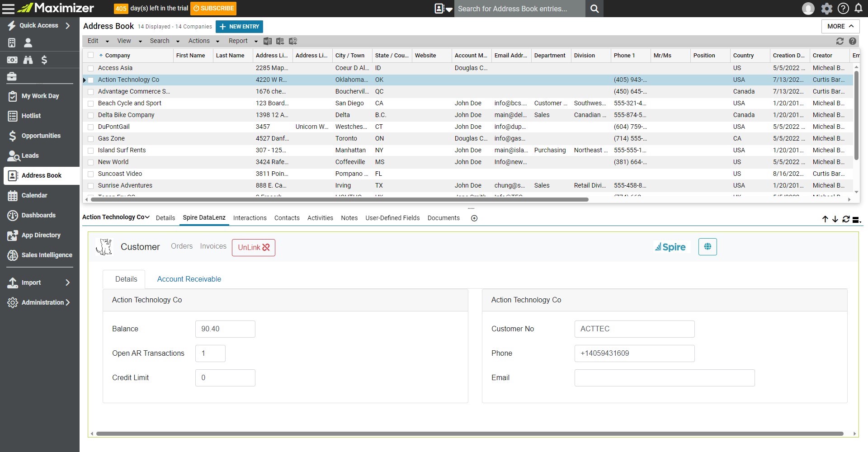This screenshot has width=868, height=452.
Task: Check the Delta Bike Company checkbox
Action: coord(91,115)
